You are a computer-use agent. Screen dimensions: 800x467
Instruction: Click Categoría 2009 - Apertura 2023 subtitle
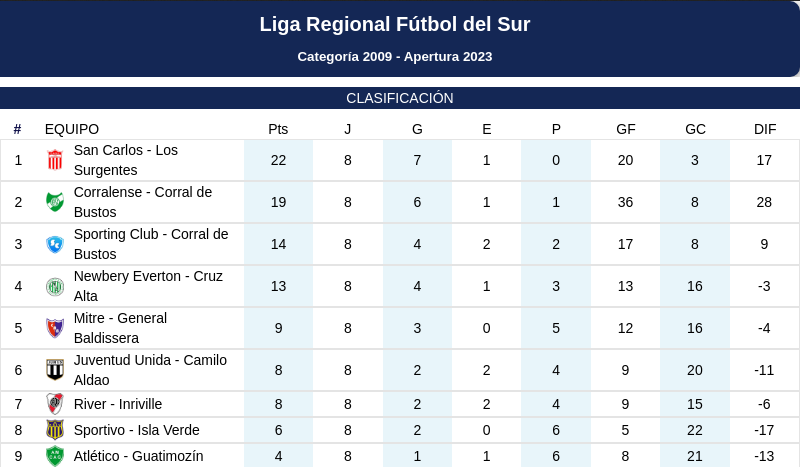coord(395,57)
